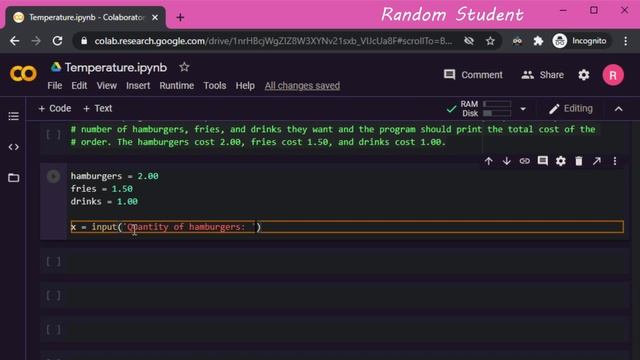The width and height of the screenshot is (640, 360).
Task: Mirror cell in tab icon
Action: click(597, 161)
